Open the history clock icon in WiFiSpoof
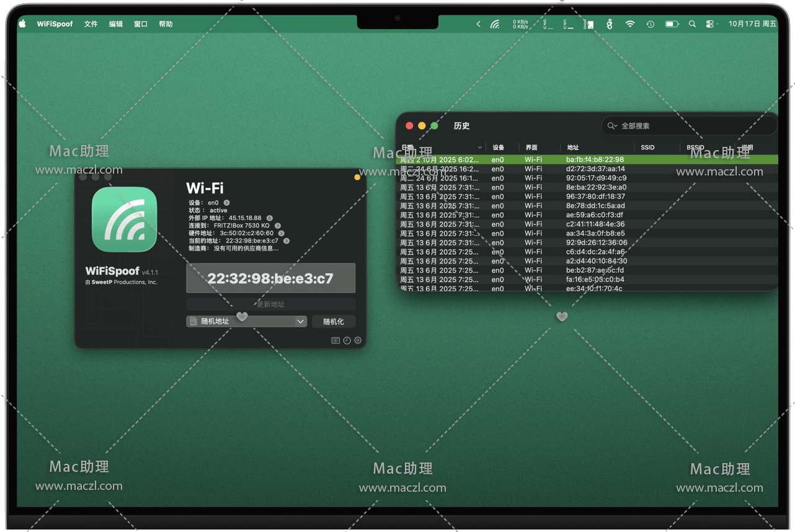 coord(347,340)
